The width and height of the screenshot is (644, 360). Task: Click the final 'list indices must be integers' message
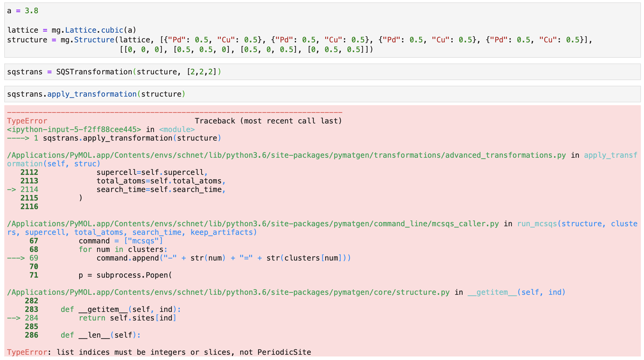point(183,352)
